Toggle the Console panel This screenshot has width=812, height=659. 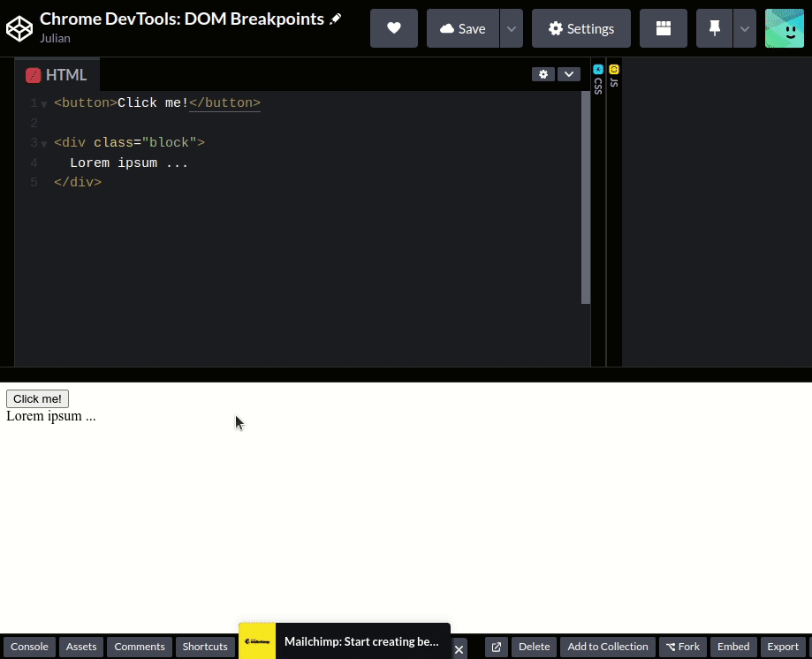29,647
